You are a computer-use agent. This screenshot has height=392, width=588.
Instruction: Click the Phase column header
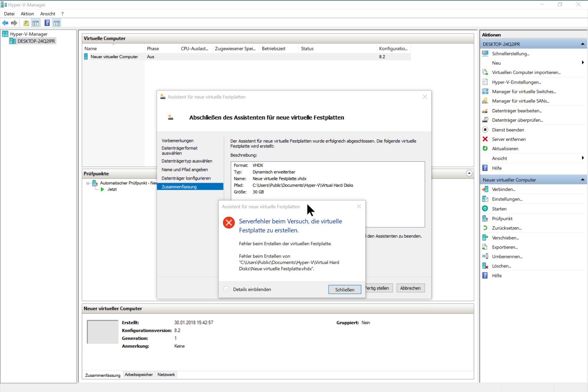click(x=161, y=48)
